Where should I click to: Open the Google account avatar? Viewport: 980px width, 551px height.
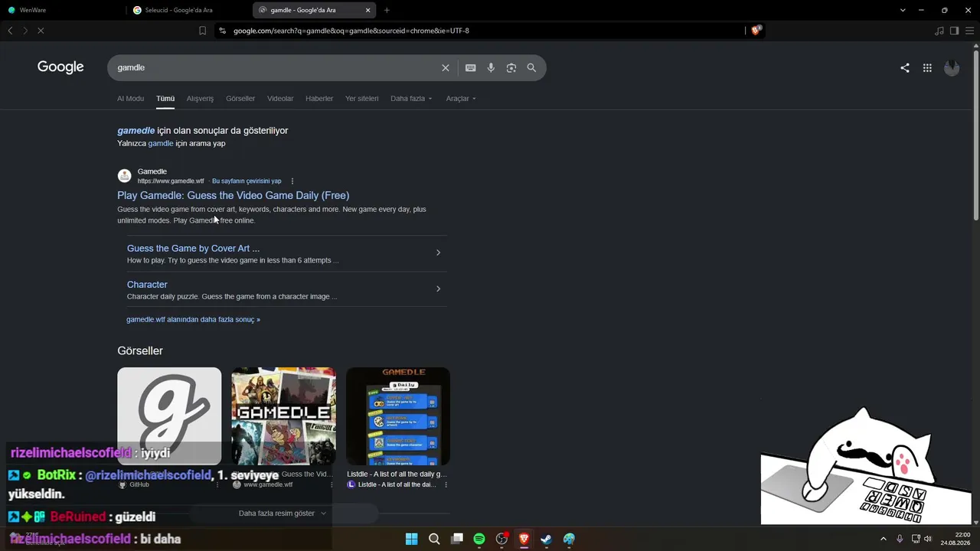click(x=952, y=67)
